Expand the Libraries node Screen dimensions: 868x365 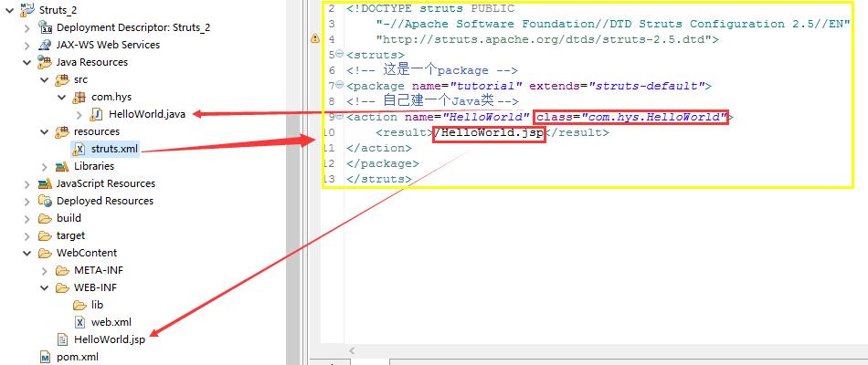[45, 166]
